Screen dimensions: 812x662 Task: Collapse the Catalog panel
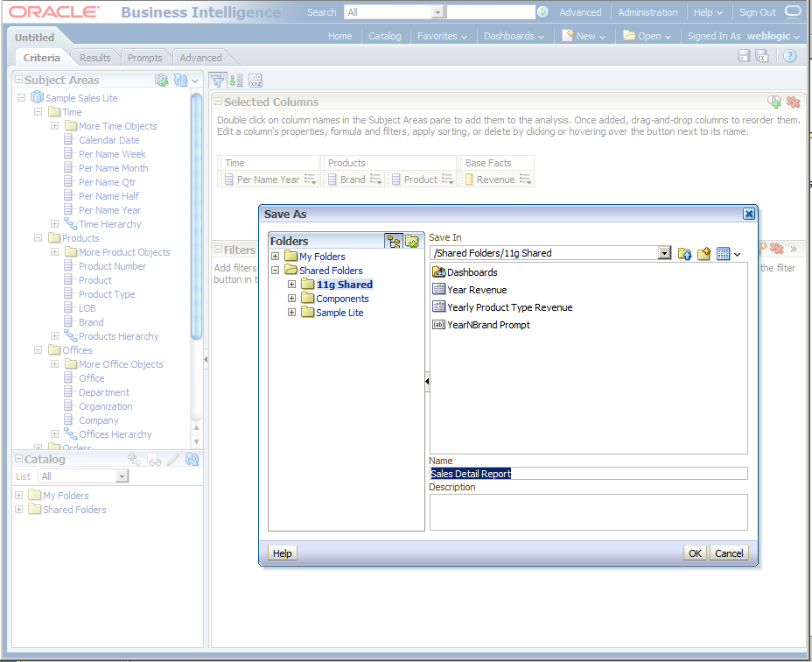(18, 459)
